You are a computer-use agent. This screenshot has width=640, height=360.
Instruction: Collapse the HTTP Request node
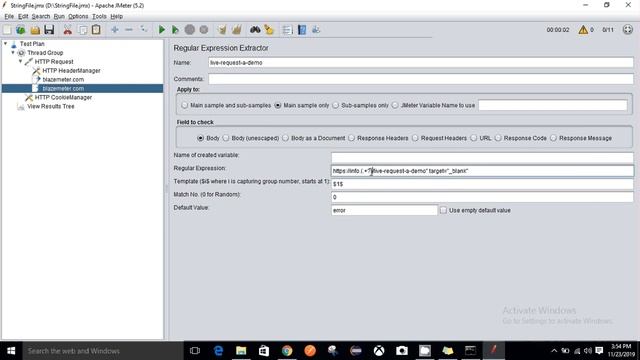tap(20, 61)
